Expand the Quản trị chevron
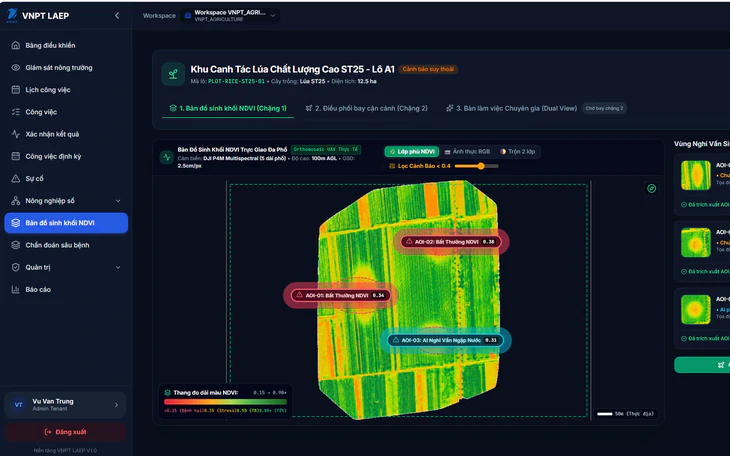730x456 pixels. (118, 267)
